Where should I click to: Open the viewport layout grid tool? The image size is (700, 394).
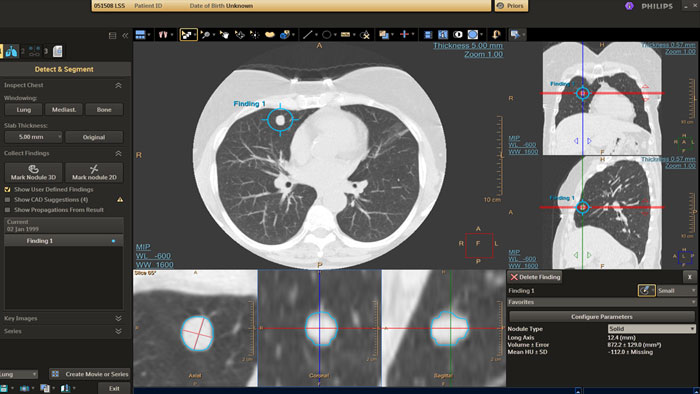pyautogui.click(x=141, y=34)
